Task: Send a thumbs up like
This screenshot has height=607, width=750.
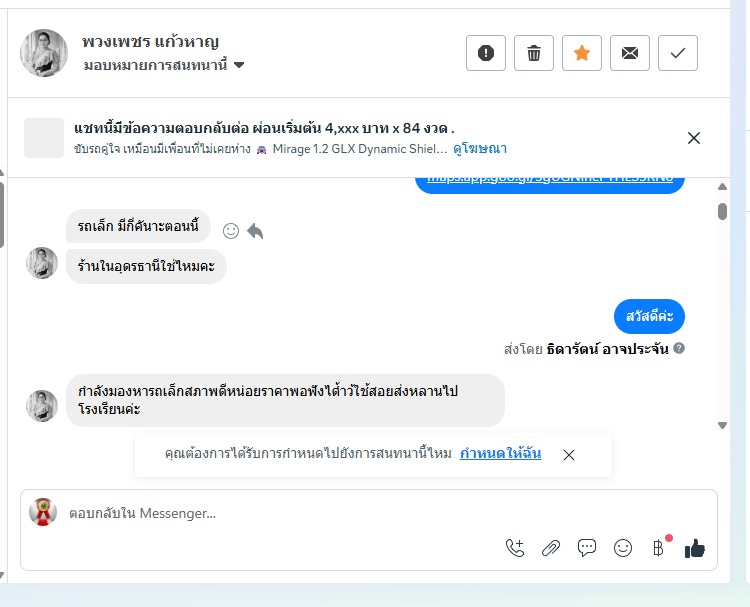Action: tap(695, 548)
